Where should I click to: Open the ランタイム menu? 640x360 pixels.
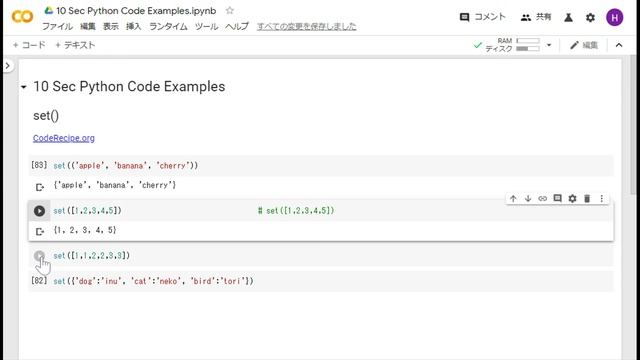(168, 27)
